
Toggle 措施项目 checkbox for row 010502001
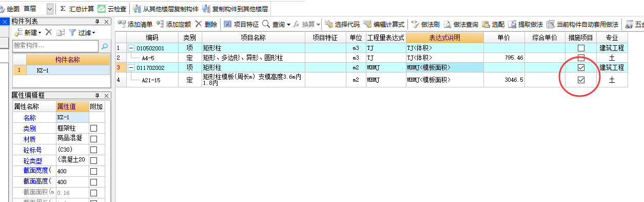[x=581, y=48]
